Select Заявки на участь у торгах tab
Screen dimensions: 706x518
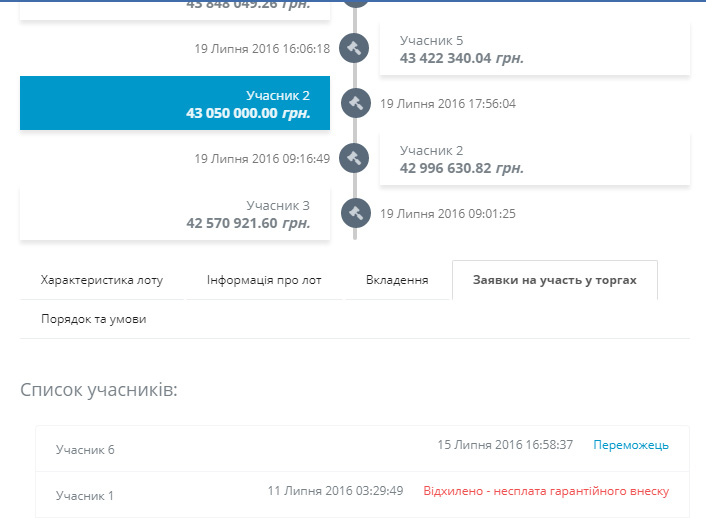[554, 280]
